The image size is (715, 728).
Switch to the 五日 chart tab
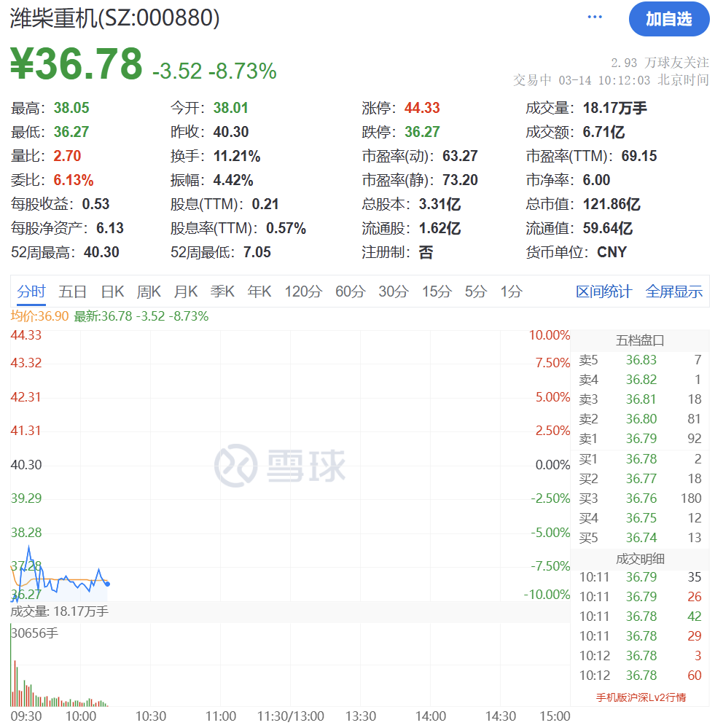[x=72, y=291]
